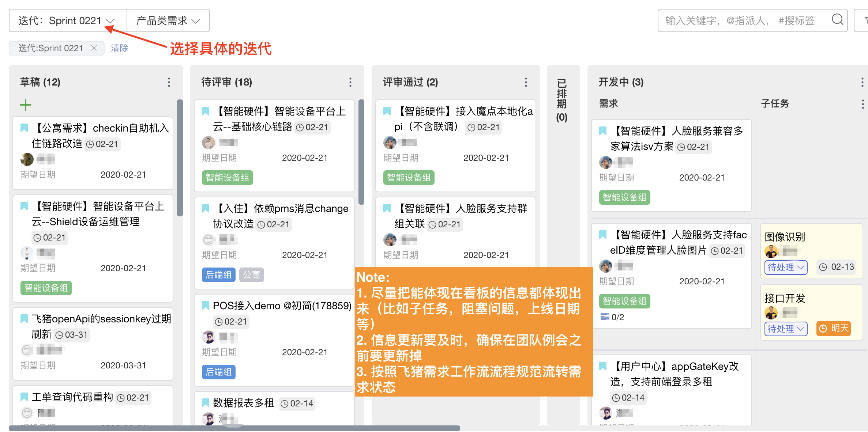
Task: Click due date 02-14 on 数据报表多租 card
Action: click(297, 403)
